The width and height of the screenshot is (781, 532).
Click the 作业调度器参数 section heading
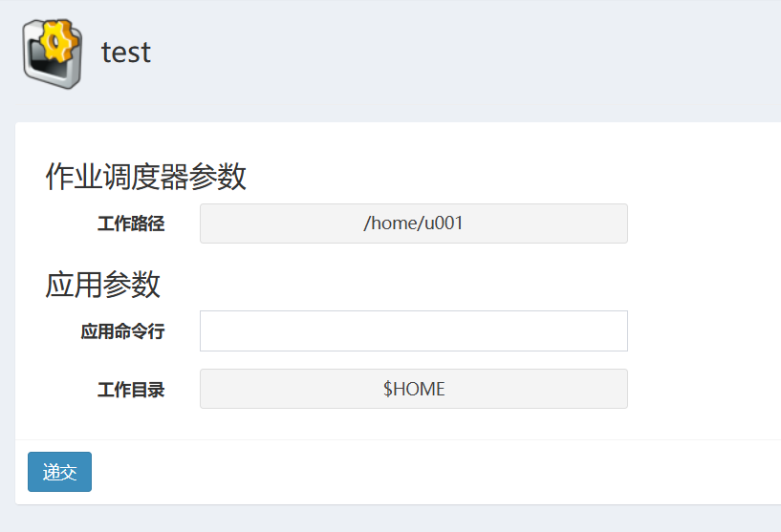point(145,177)
